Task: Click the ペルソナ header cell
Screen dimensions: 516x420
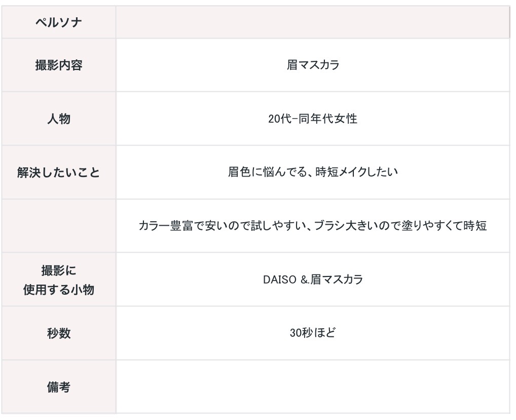Action: pyautogui.click(x=58, y=22)
